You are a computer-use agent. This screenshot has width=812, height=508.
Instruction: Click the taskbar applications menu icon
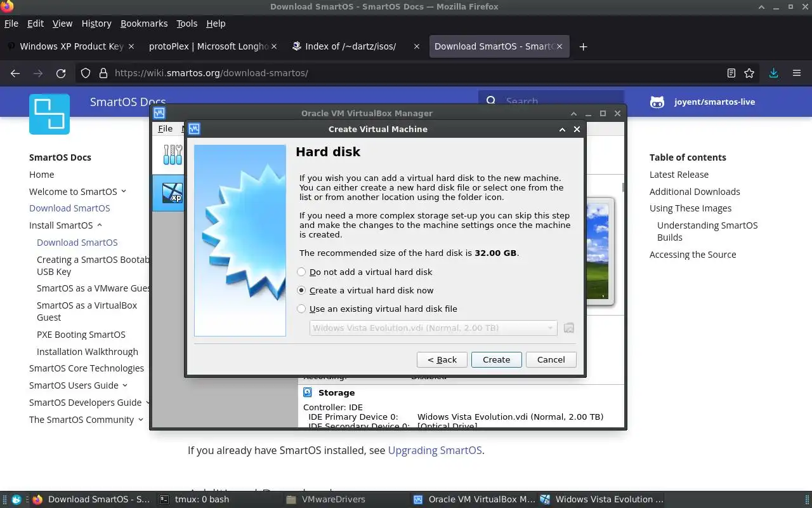tap(16, 499)
